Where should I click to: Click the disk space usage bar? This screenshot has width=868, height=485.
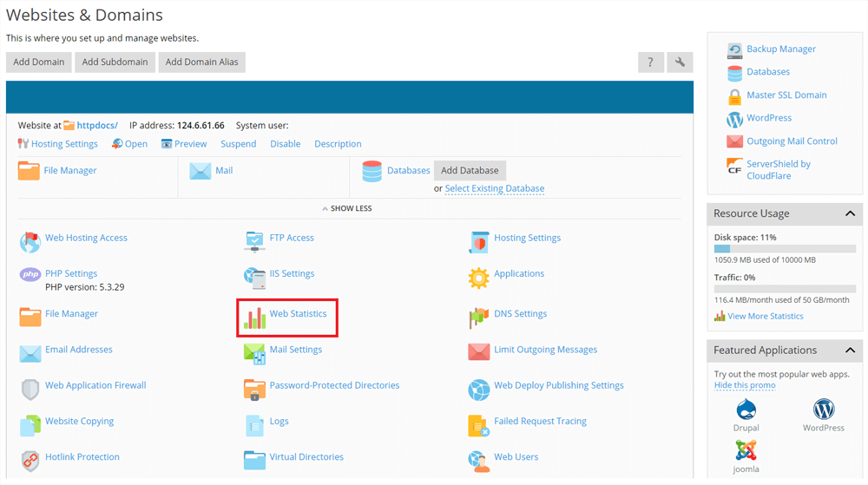tap(785, 249)
